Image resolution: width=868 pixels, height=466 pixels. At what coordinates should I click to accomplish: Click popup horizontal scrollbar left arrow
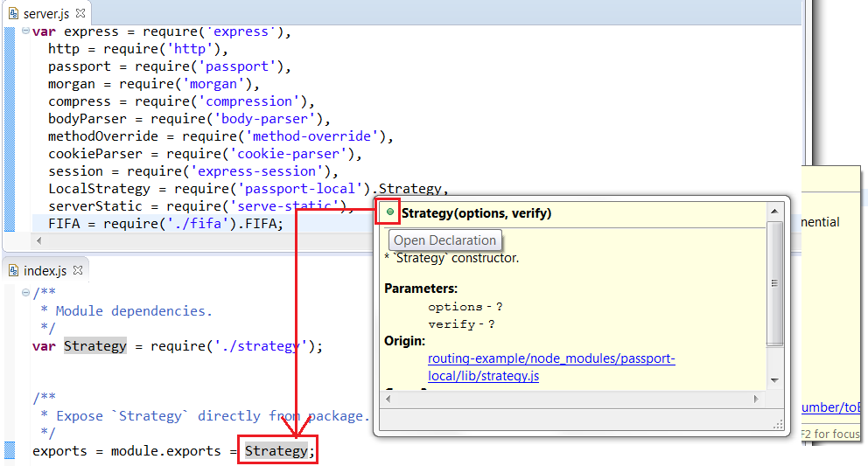(389, 399)
